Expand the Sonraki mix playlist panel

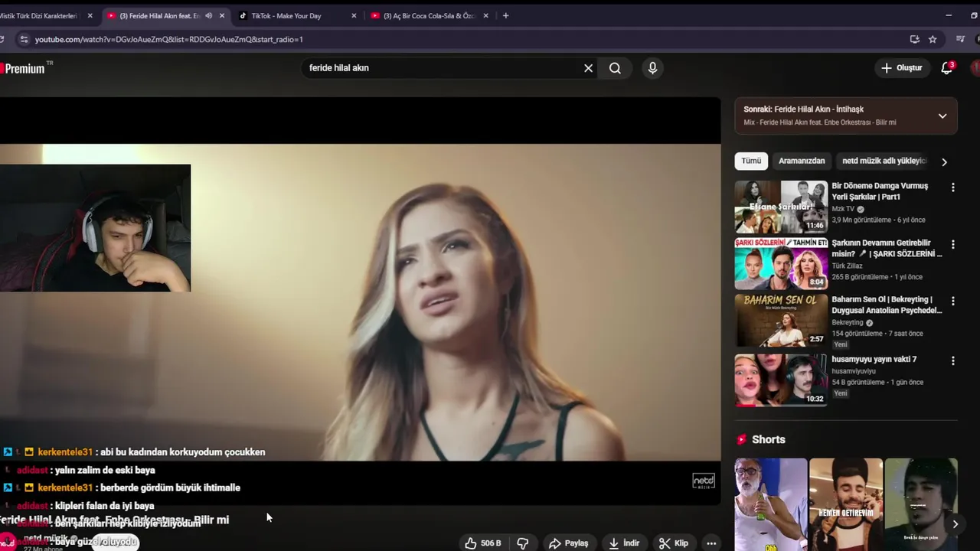[942, 116]
